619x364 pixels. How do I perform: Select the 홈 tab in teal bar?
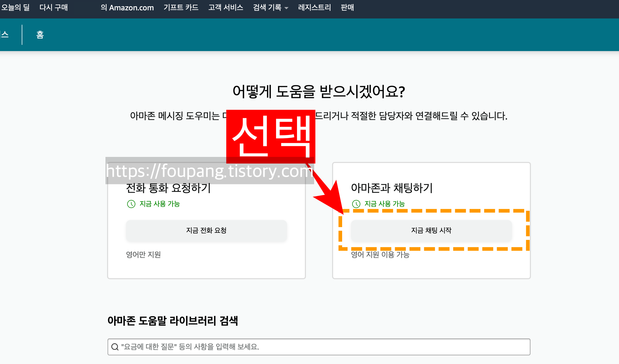[40, 34]
